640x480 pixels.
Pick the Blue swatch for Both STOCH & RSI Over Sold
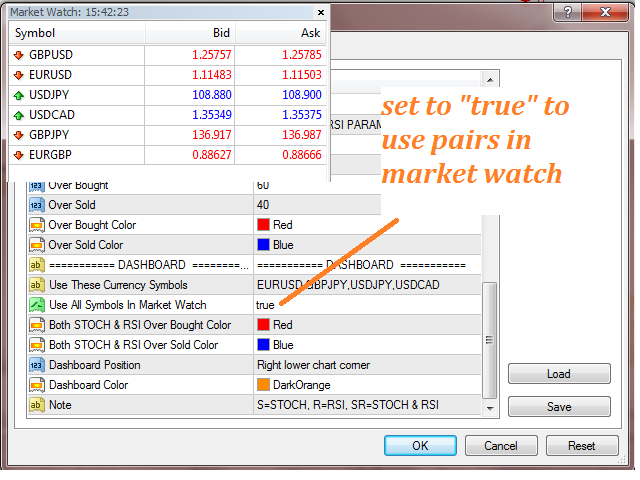[x=263, y=345]
